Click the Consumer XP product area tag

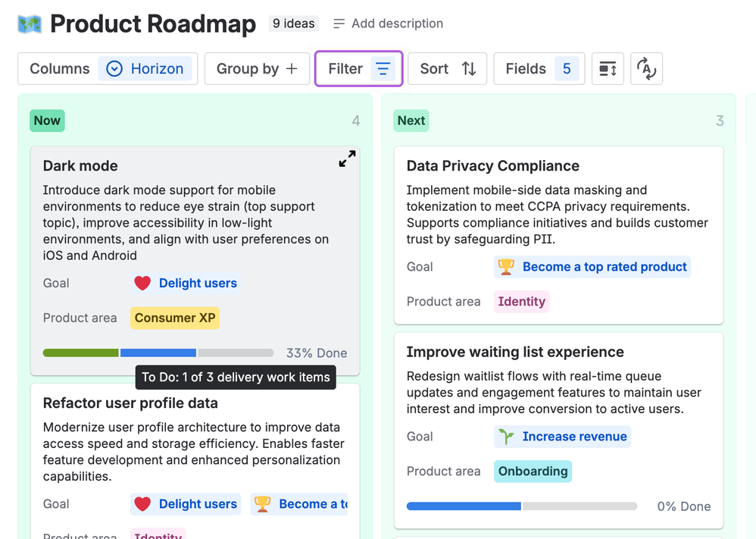[175, 318]
